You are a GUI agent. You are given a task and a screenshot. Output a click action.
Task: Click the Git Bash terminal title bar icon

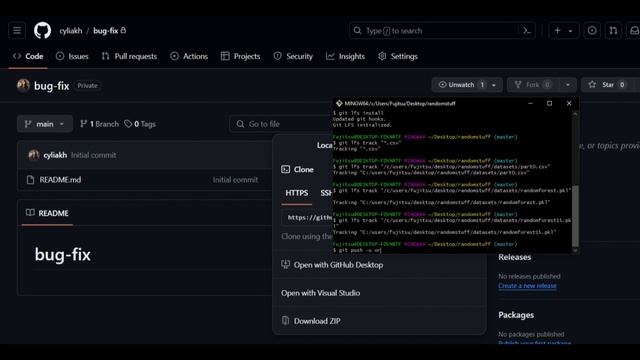tap(339, 103)
